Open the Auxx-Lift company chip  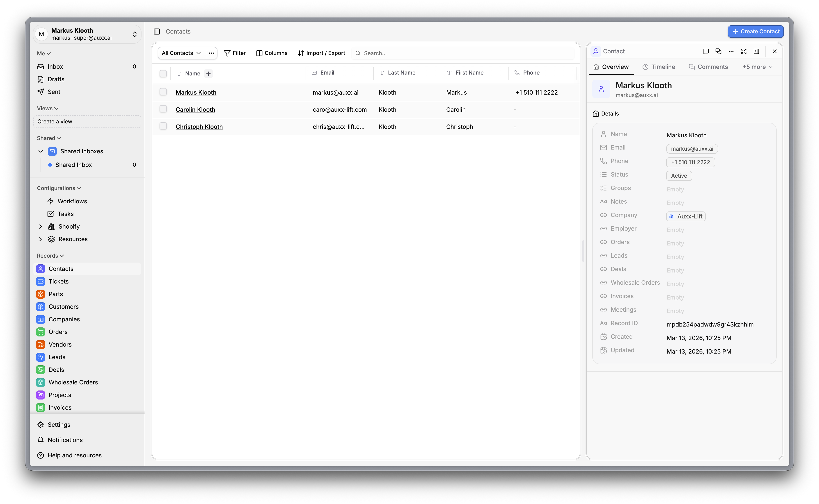tap(686, 216)
